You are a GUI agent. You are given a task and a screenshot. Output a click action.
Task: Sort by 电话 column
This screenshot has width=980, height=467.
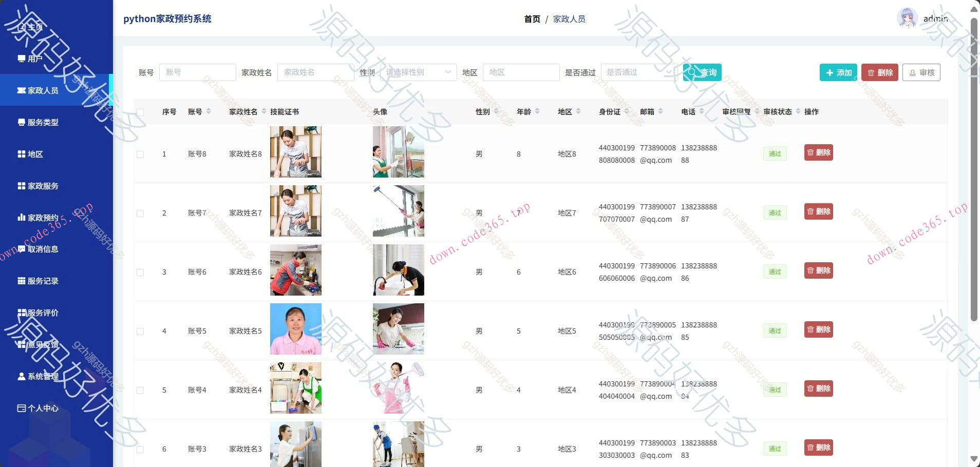(x=702, y=111)
